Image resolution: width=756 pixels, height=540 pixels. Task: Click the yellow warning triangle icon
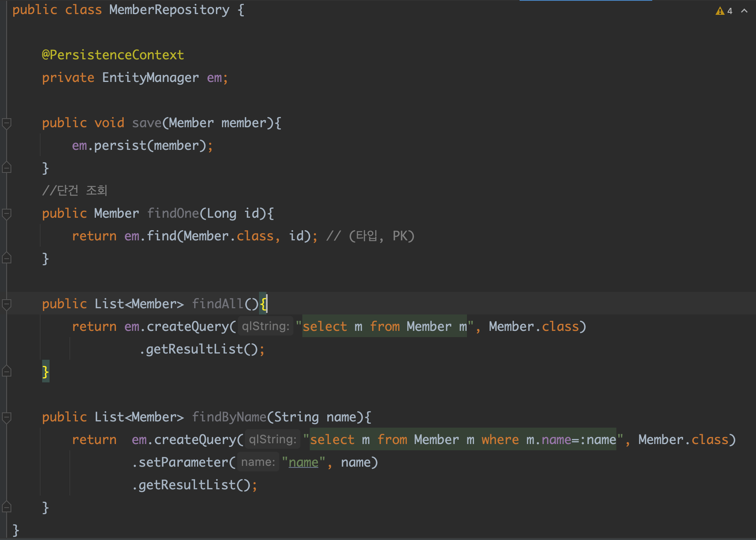tap(720, 11)
